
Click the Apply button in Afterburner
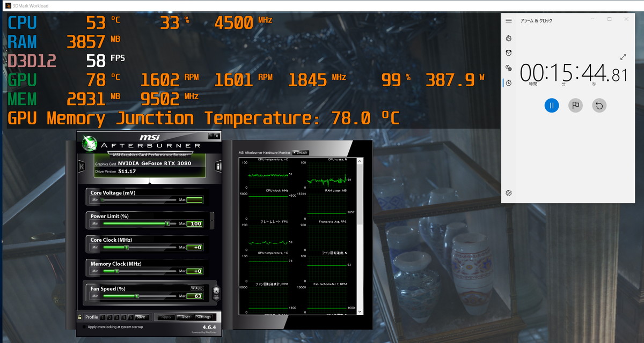[x=166, y=317]
